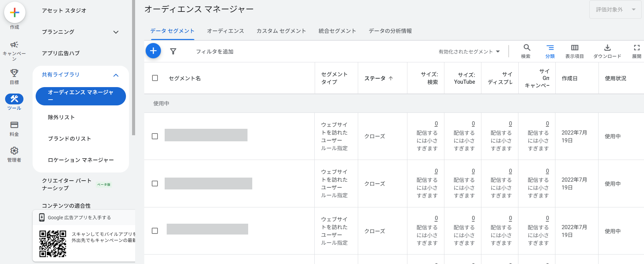Open the 検索 search tool
Screen dimensions: 644x264
pyautogui.click(x=526, y=51)
